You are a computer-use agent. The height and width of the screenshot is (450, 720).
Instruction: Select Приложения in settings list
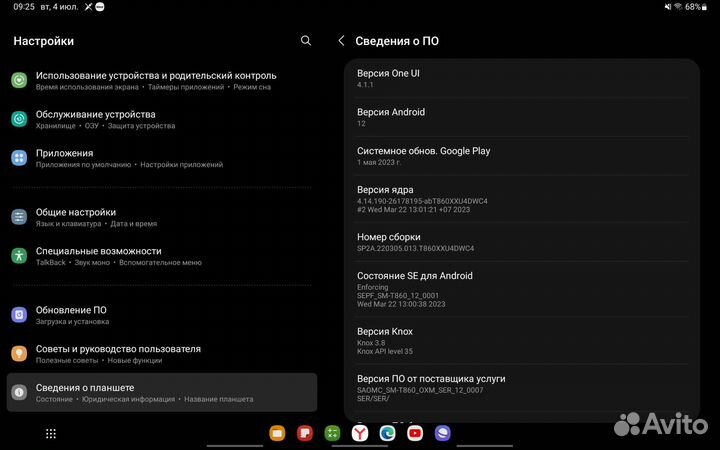[64, 158]
